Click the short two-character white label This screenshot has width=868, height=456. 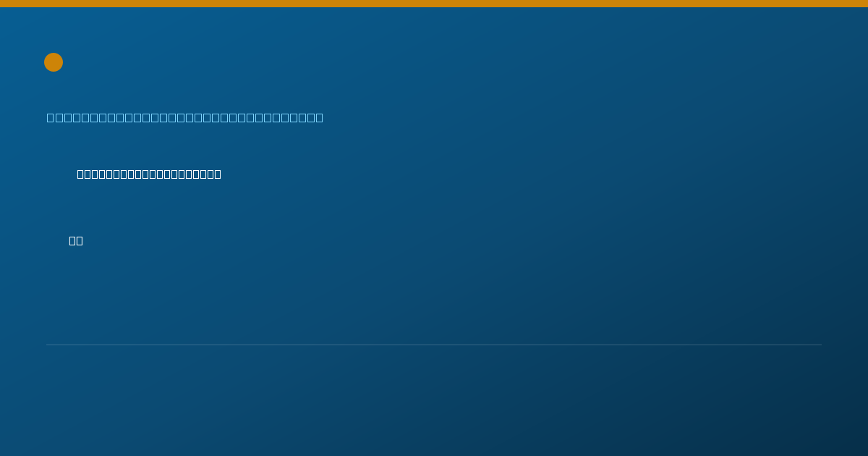click(76, 240)
